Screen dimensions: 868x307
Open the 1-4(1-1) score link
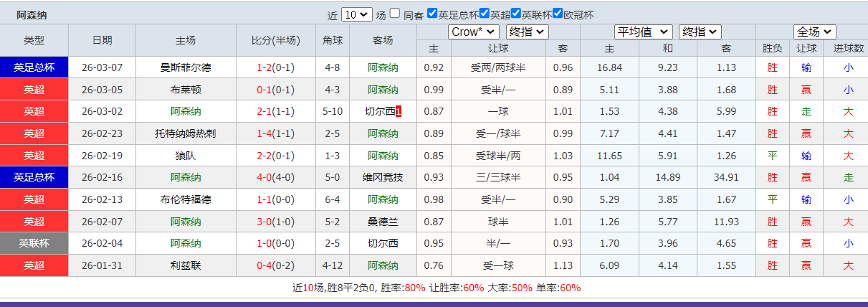point(276,133)
